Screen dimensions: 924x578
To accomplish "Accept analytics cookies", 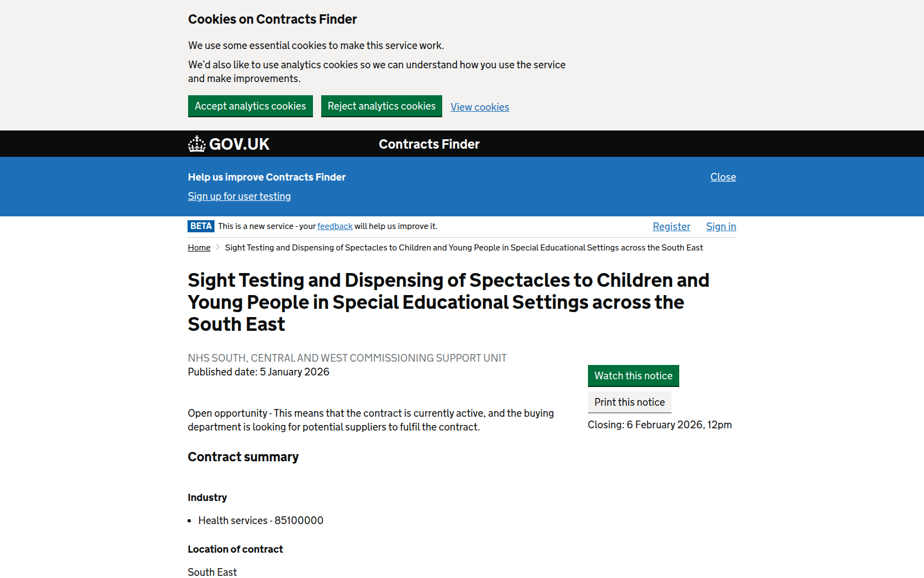I will click(250, 106).
